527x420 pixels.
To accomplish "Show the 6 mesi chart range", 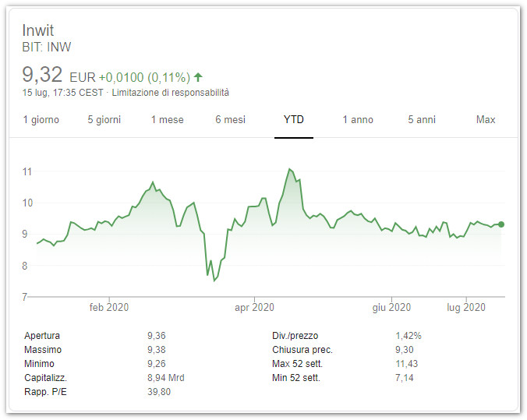I will coord(231,120).
